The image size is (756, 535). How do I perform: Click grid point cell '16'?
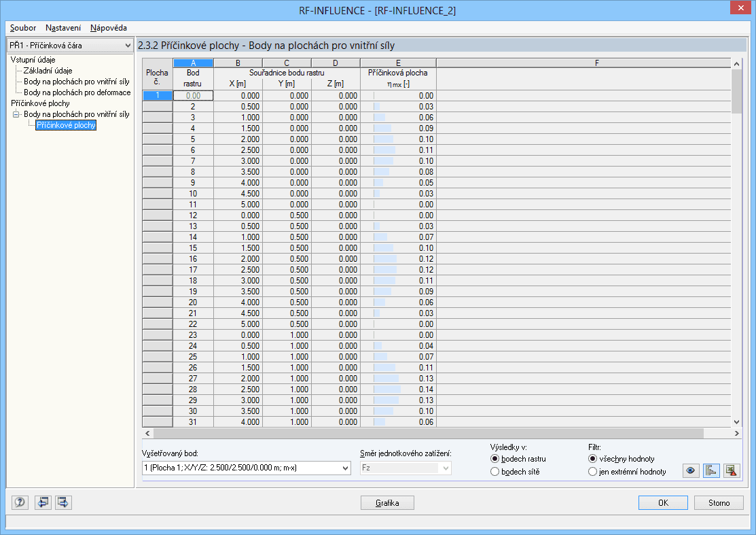193,258
